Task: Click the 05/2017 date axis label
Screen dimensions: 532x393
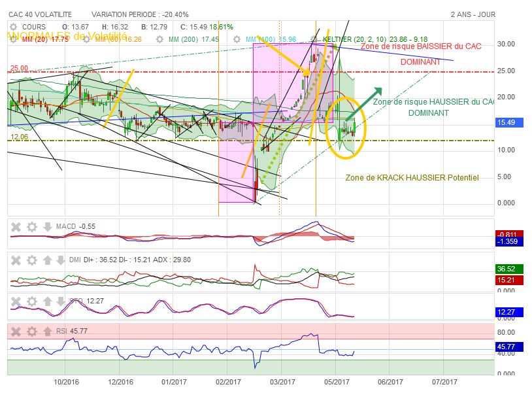Action: [337, 382]
